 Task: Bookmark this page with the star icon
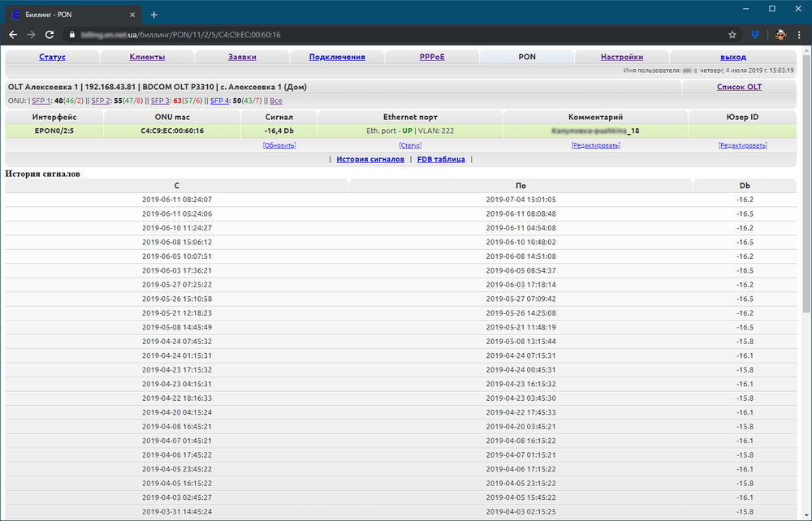coord(732,35)
